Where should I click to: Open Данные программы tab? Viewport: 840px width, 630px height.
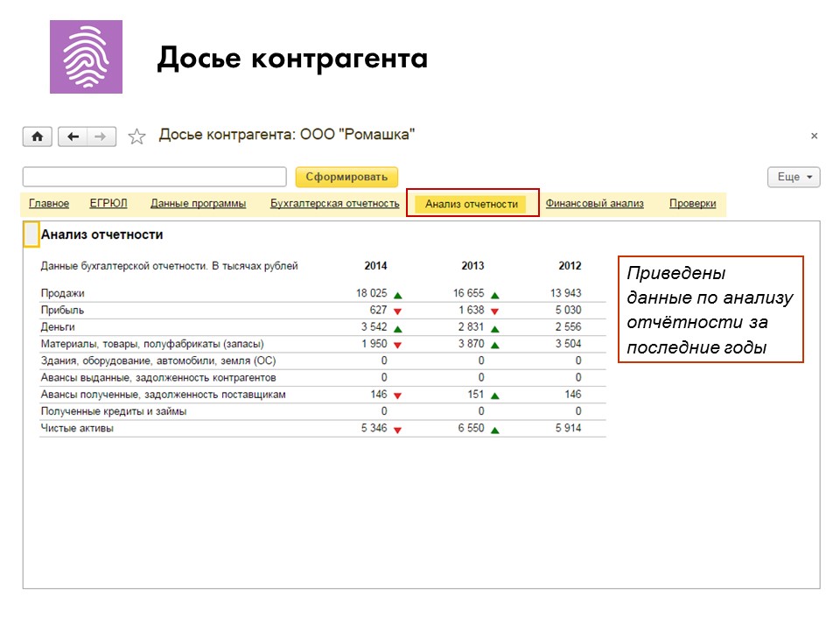point(199,204)
